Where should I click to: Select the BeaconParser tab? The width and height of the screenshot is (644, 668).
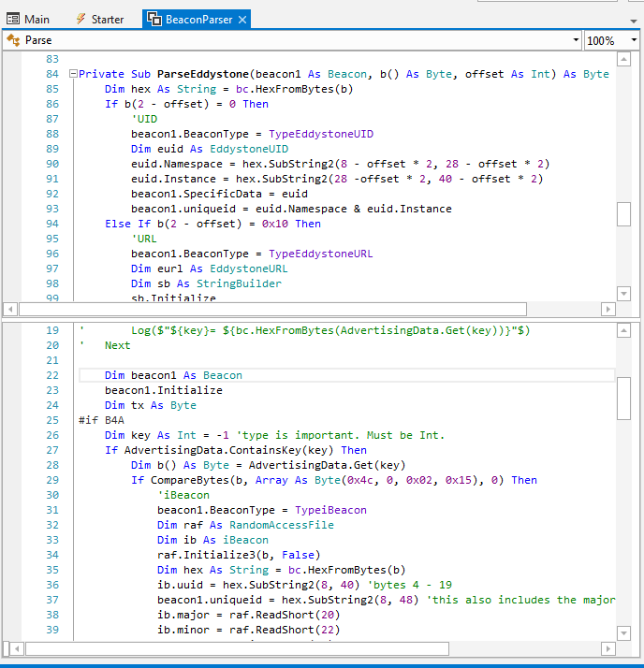(198, 19)
